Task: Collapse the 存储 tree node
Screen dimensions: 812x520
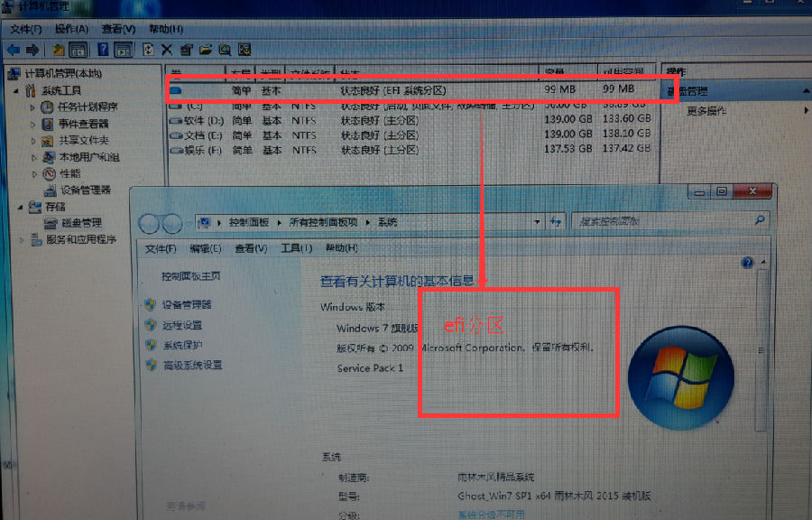Action: [20, 207]
